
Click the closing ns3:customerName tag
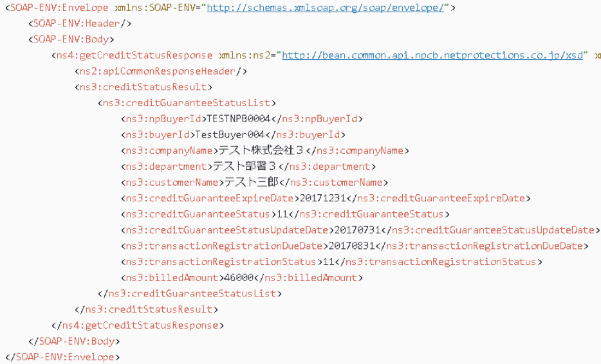coord(333,183)
